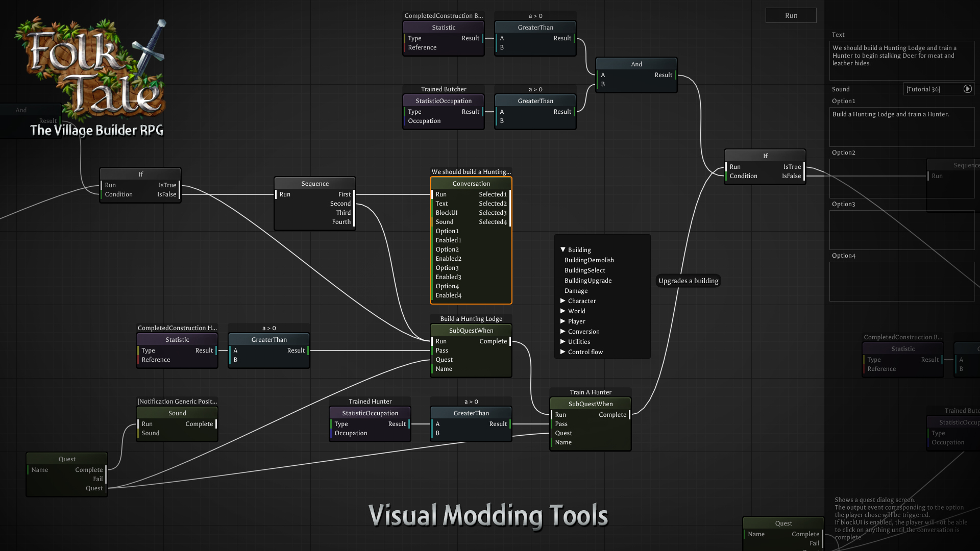
Task: Select BuildingDemolish from node list
Action: pyautogui.click(x=589, y=260)
